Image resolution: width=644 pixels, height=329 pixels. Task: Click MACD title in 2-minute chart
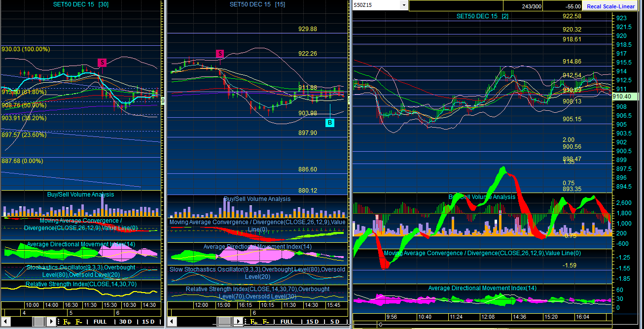[x=482, y=253]
